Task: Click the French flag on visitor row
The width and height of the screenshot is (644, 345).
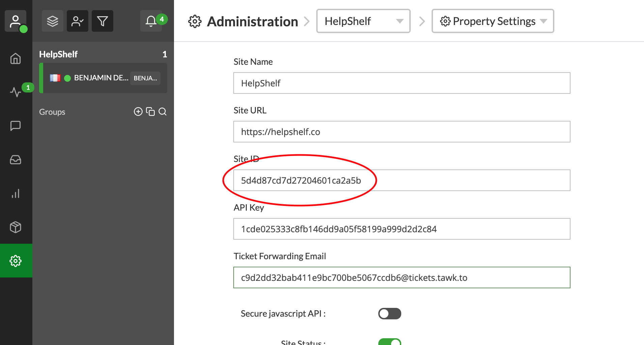Action: (55, 78)
